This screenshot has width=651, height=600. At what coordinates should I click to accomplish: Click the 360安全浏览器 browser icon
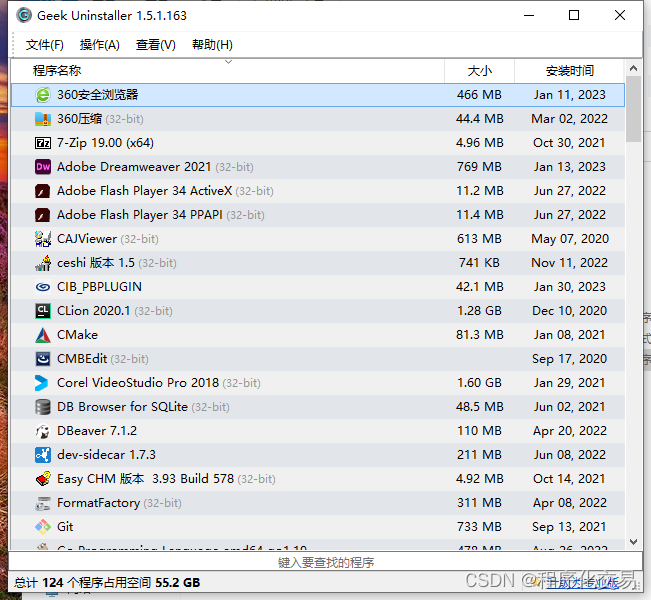coord(43,95)
